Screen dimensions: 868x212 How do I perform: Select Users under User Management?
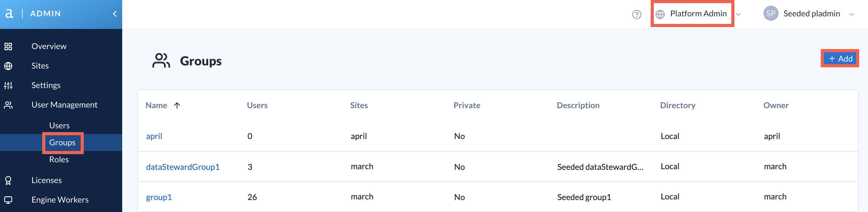59,126
